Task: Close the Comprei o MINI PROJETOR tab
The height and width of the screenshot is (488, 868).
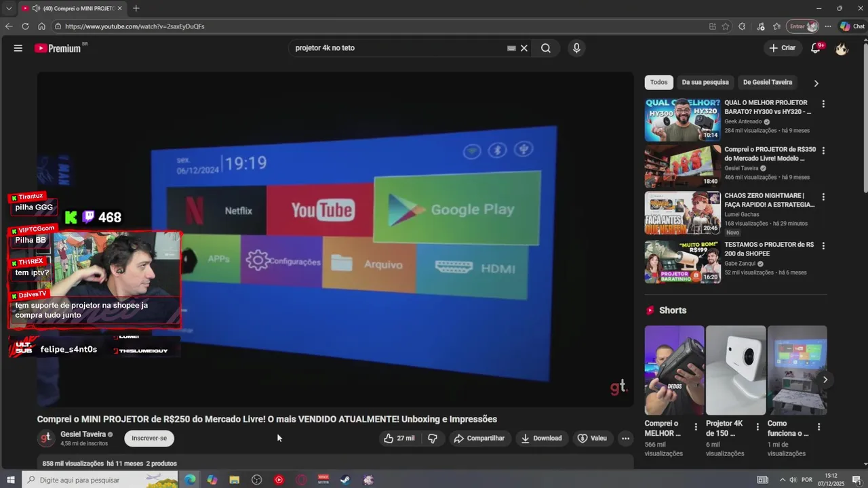Action: (x=120, y=8)
